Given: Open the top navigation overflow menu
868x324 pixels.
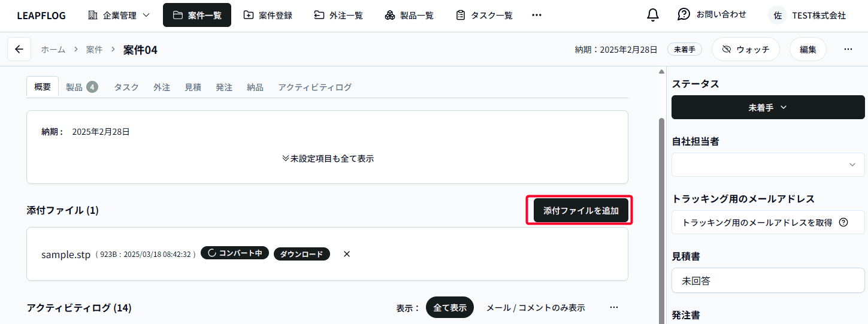Looking at the screenshot, I should (x=536, y=16).
